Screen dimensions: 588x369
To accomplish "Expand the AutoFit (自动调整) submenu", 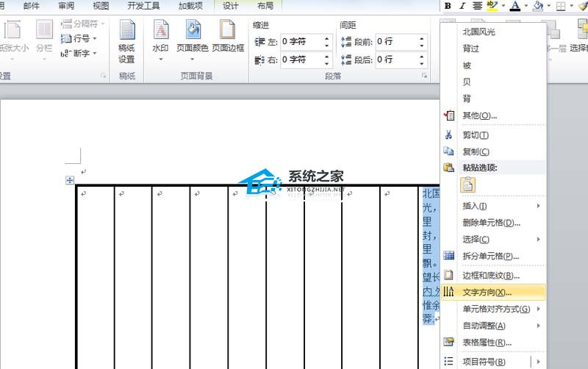I will click(493, 326).
